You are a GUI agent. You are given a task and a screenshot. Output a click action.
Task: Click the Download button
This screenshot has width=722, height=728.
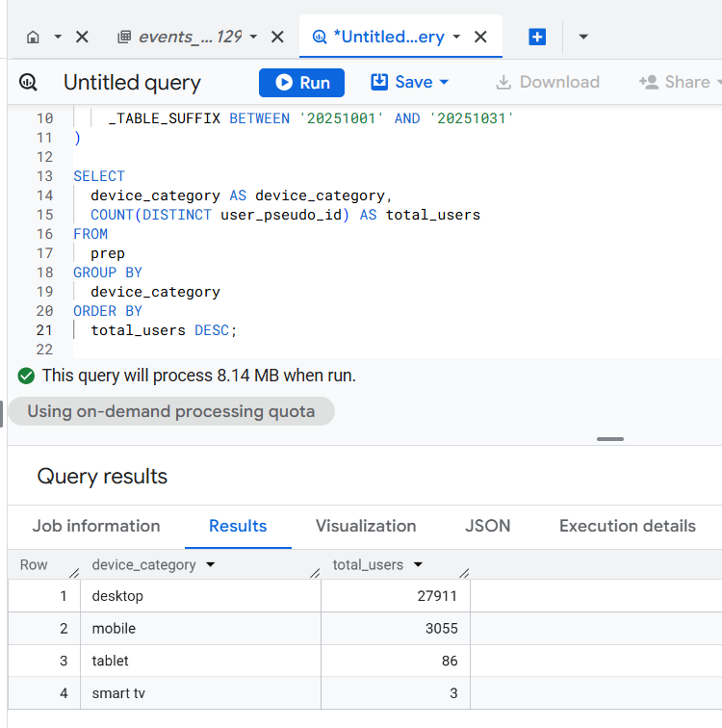click(547, 83)
